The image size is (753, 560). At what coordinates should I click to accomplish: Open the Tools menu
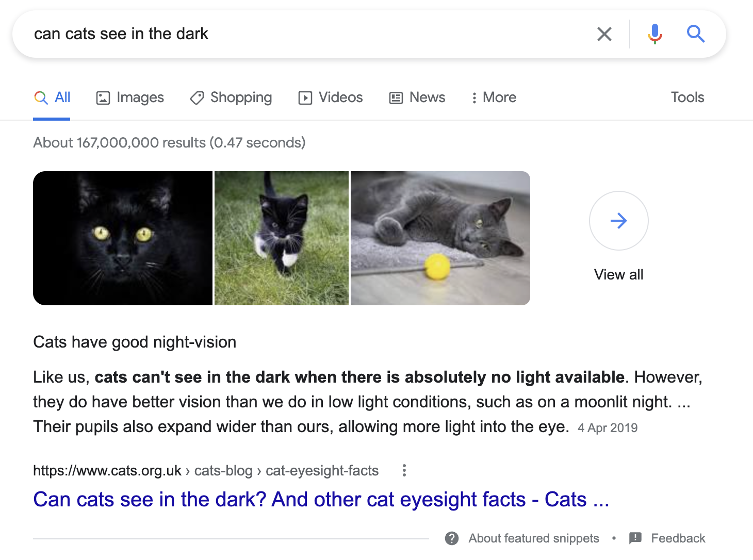pyautogui.click(x=687, y=97)
